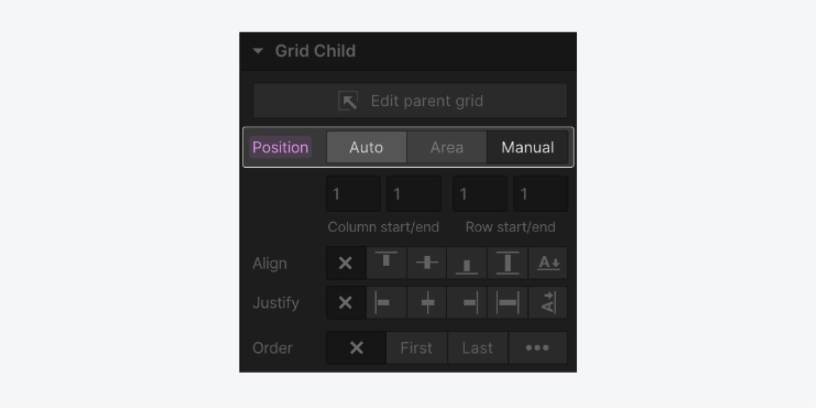This screenshot has width=816, height=408.
Task: Set Justify to stretch
Action: click(x=508, y=302)
